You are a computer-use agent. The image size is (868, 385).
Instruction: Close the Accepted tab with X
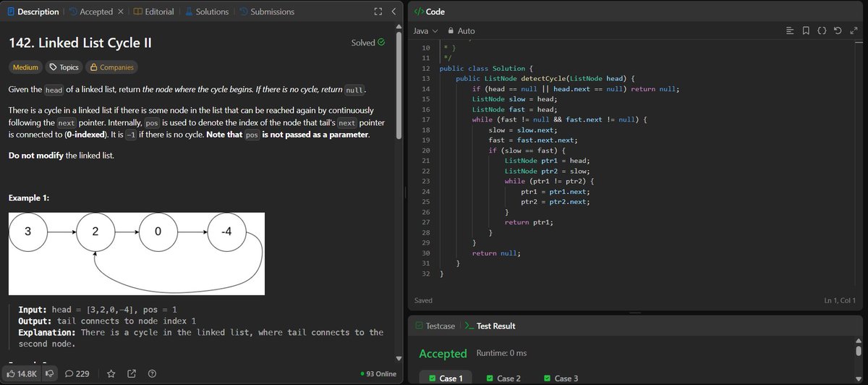120,12
